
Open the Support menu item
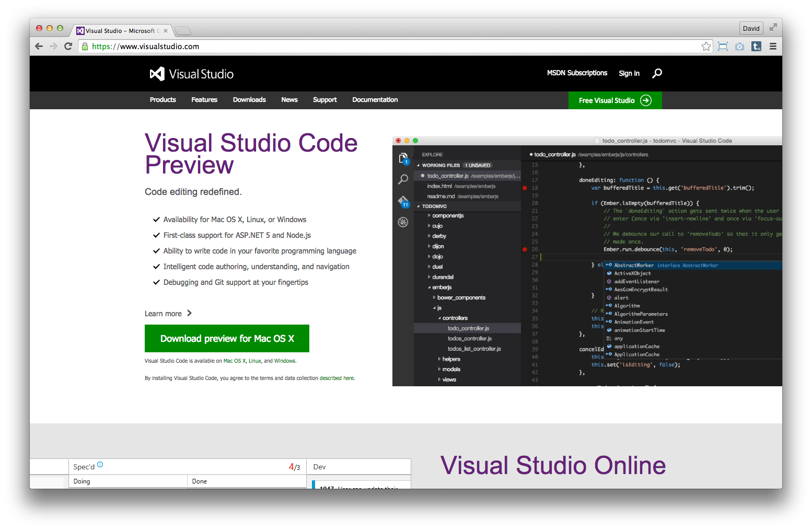click(325, 100)
